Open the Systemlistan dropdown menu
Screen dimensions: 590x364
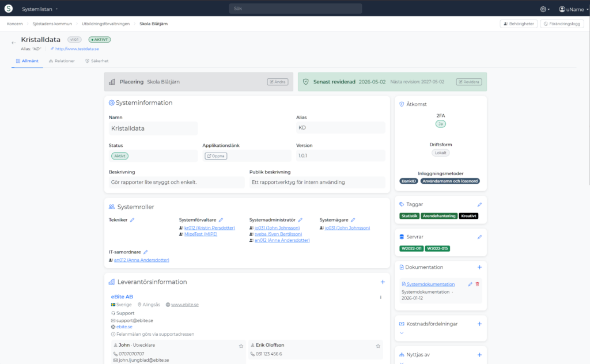[40, 9]
